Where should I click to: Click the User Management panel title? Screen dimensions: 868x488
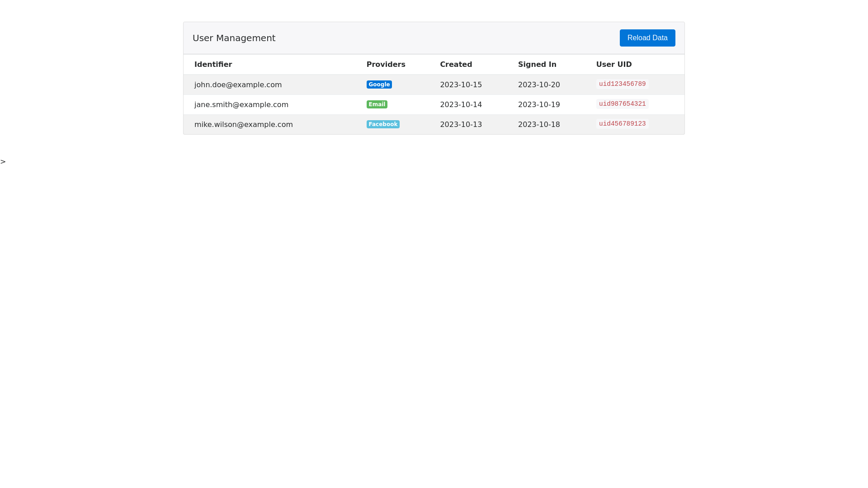pos(234,38)
